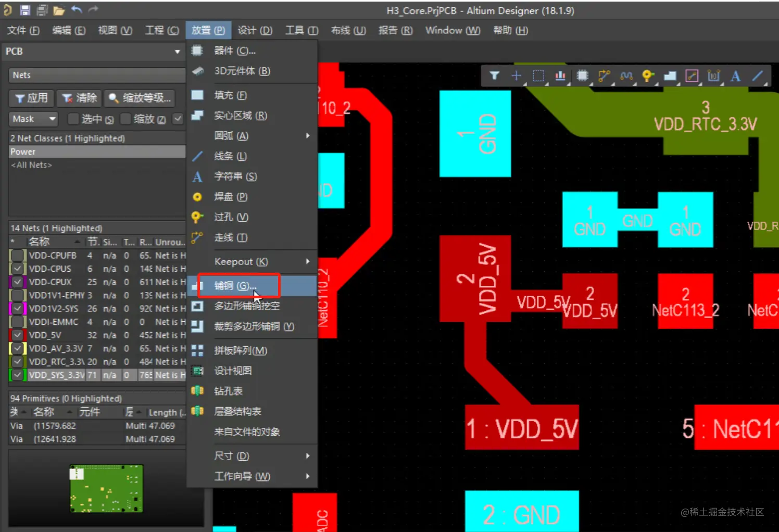This screenshot has height=532, width=779.
Task: Select the Power net class row
Action: (97, 152)
